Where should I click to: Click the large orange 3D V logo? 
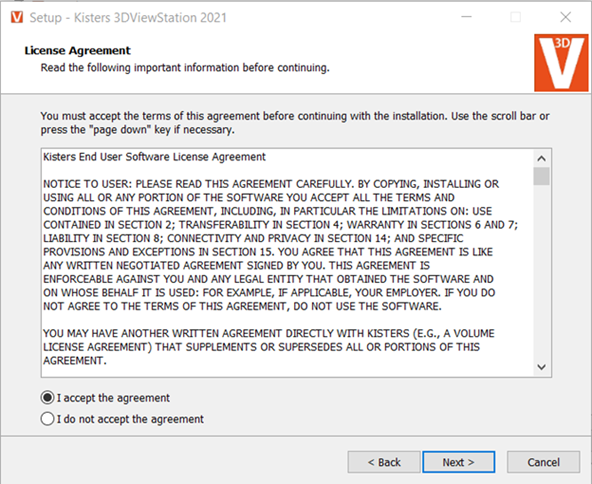coord(561,63)
